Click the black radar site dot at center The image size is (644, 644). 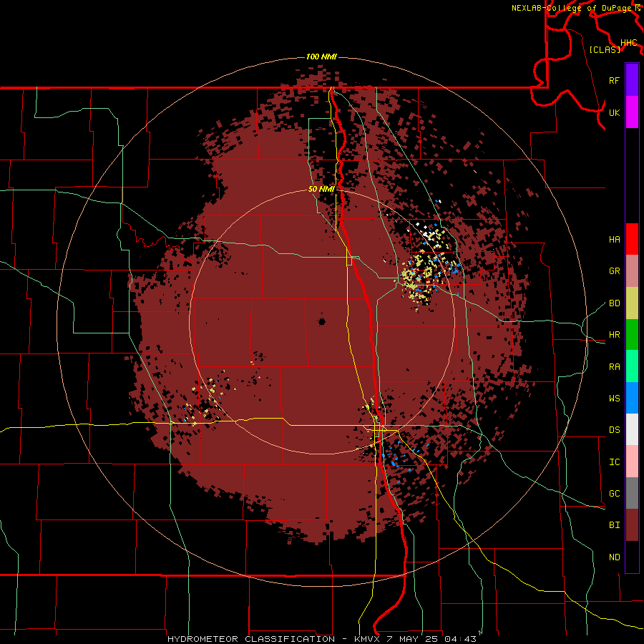(x=321, y=321)
